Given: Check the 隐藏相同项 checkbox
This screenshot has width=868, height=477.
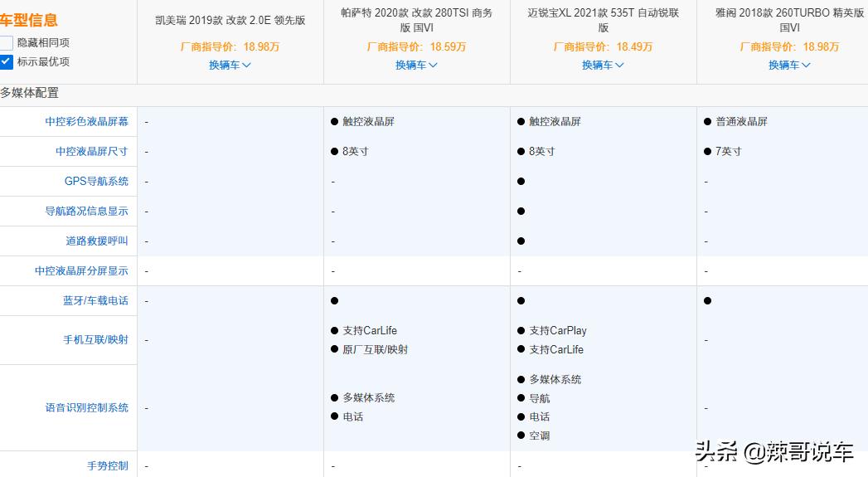Looking at the screenshot, I should pos(6,42).
